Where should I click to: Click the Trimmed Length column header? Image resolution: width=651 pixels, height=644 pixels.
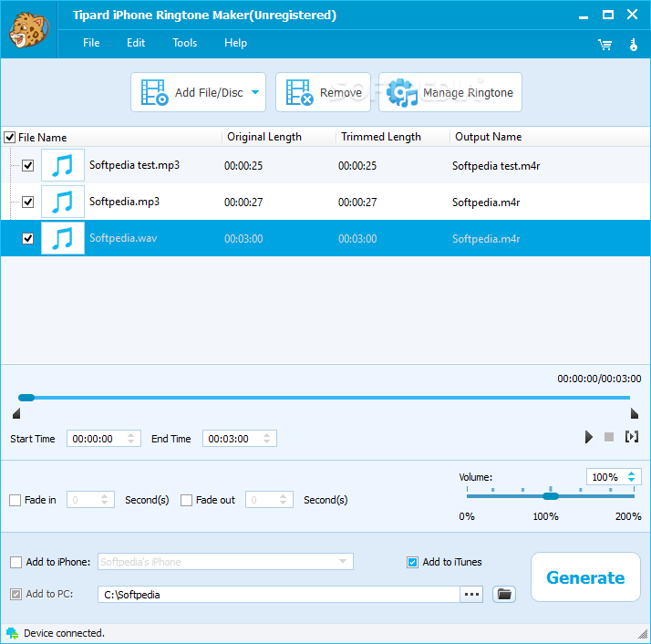[x=381, y=137]
